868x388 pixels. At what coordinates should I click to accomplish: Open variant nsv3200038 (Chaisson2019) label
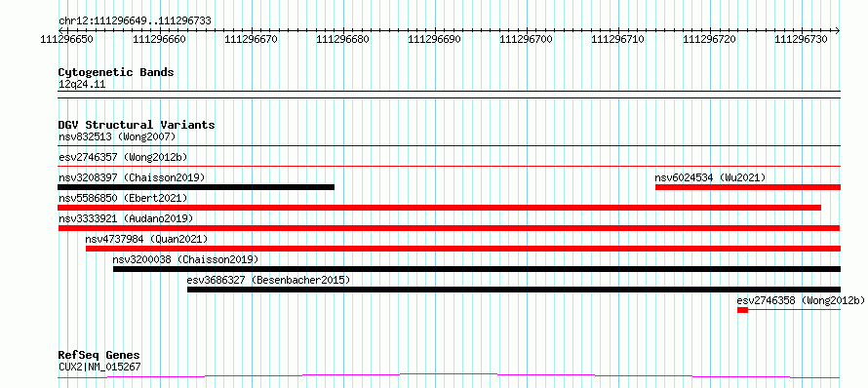coord(185,259)
